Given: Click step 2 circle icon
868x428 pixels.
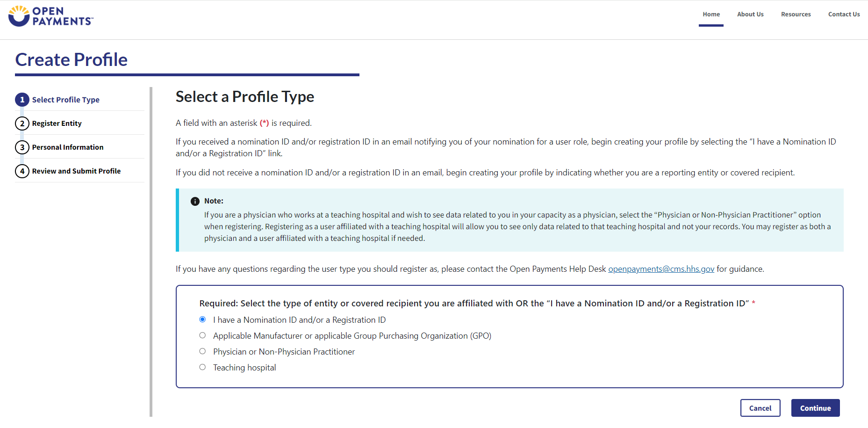Looking at the screenshot, I should click(22, 123).
